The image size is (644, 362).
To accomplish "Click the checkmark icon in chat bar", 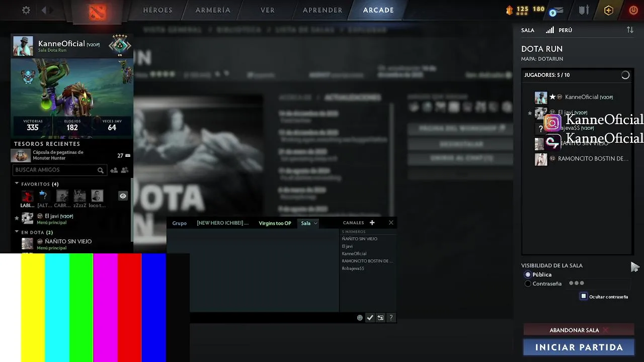I will click(x=370, y=318).
